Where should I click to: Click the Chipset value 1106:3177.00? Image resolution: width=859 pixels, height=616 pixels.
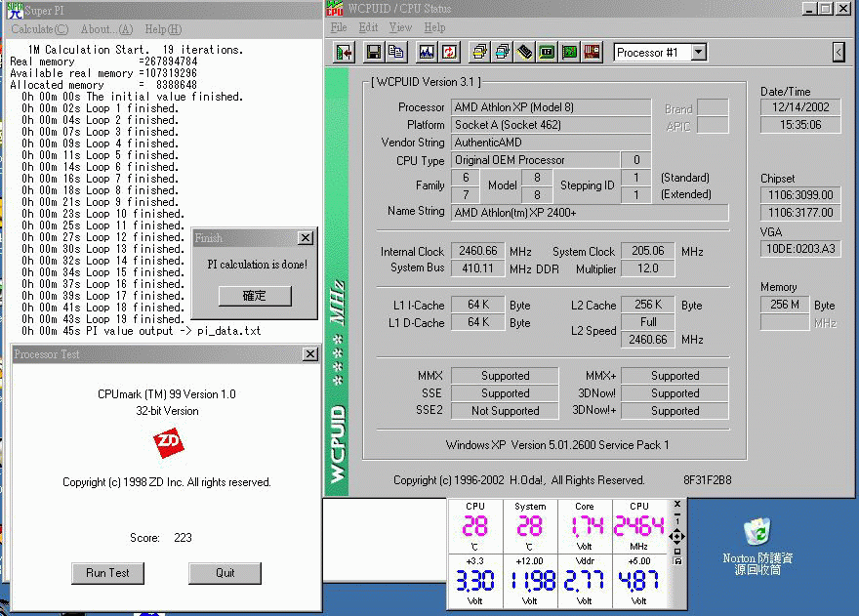point(800,213)
